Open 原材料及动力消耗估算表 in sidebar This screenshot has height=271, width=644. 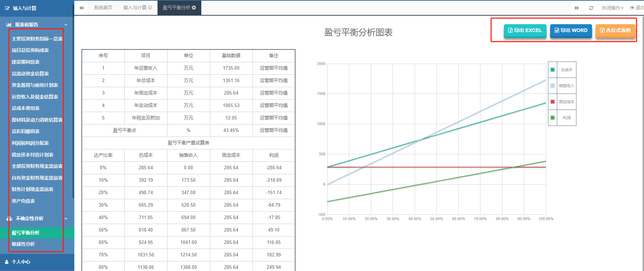pyautogui.click(x=37, y=120)
